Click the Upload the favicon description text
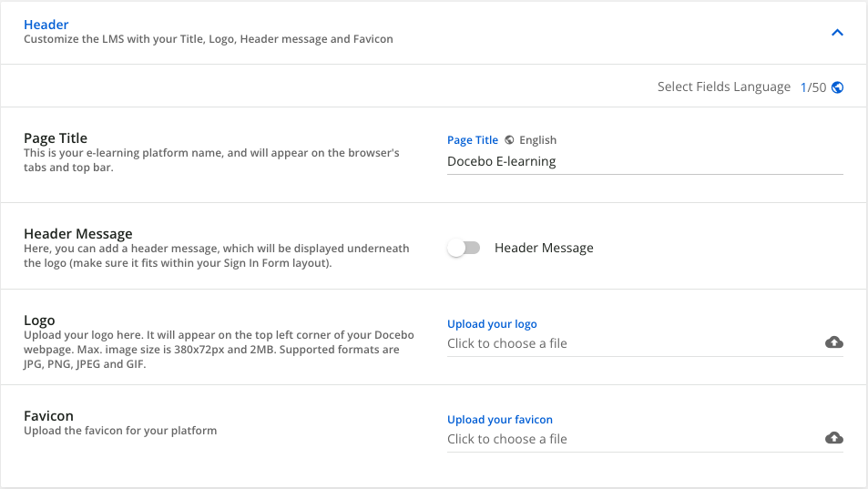Screen dimensions: 868x489 tap(120, 431)
